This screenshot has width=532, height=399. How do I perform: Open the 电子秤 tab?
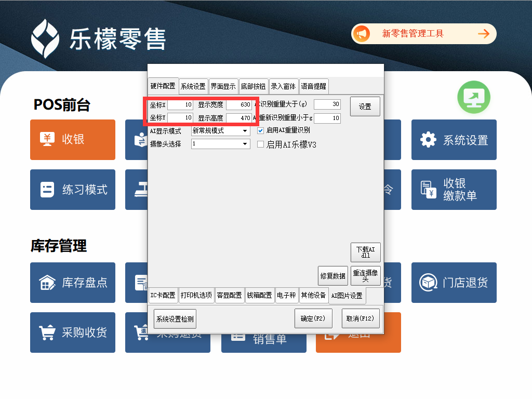286,295
